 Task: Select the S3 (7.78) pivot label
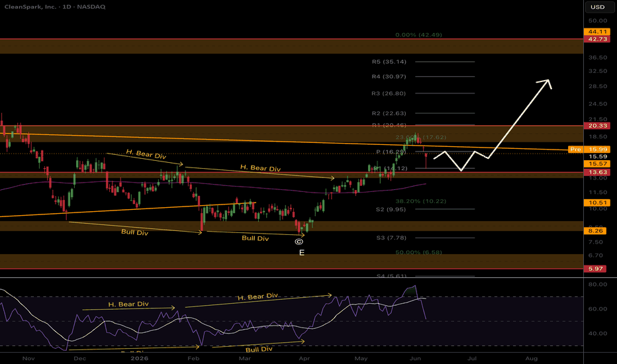tap(391, 238)
